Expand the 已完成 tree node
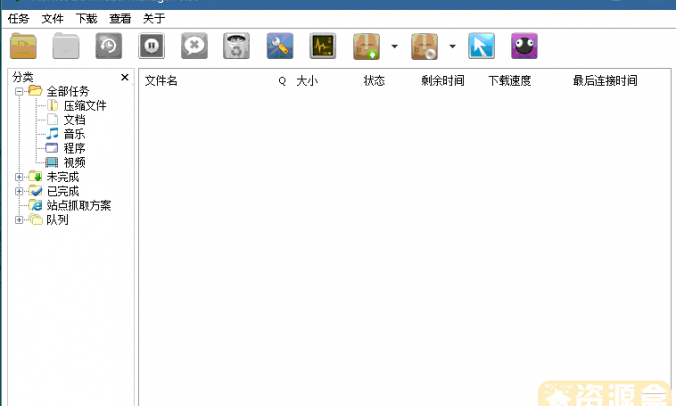 pyautogui.click(x=19, y=191)
